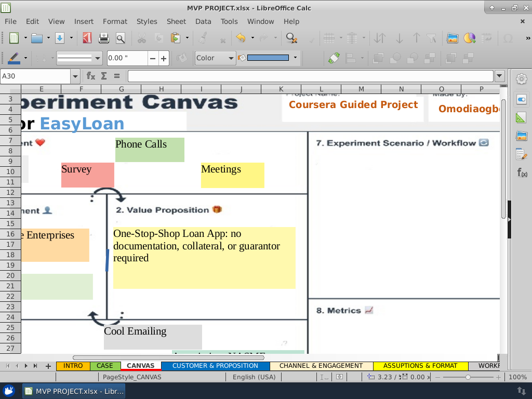Viewport: 532px width, 399px height.
Task: Open the line style dropdown
Action: point(79,58)
